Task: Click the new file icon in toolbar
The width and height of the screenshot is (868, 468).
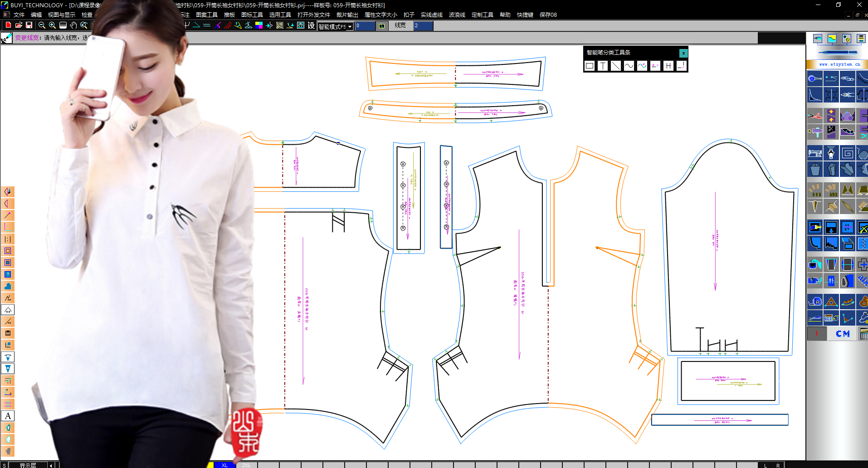Action: [x=8, y=25]
